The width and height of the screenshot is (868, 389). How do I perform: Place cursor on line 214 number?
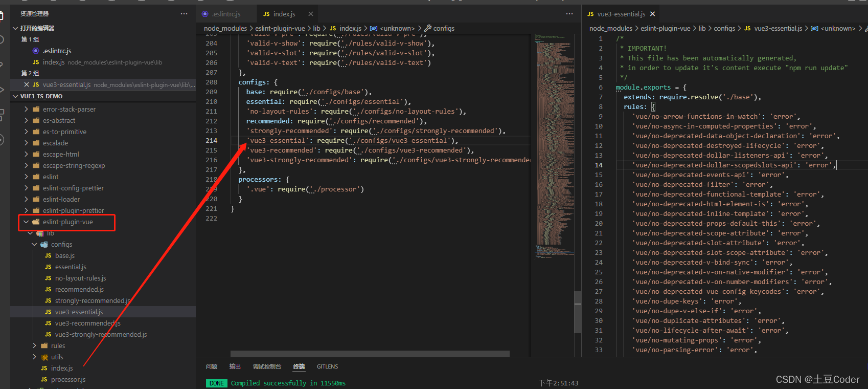pos(211,140)
